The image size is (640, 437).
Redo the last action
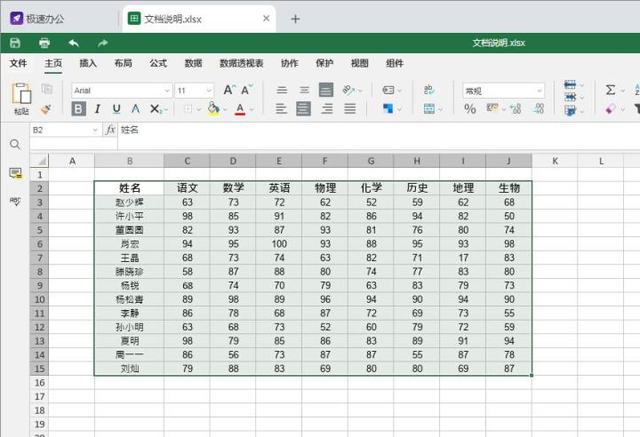103,43
